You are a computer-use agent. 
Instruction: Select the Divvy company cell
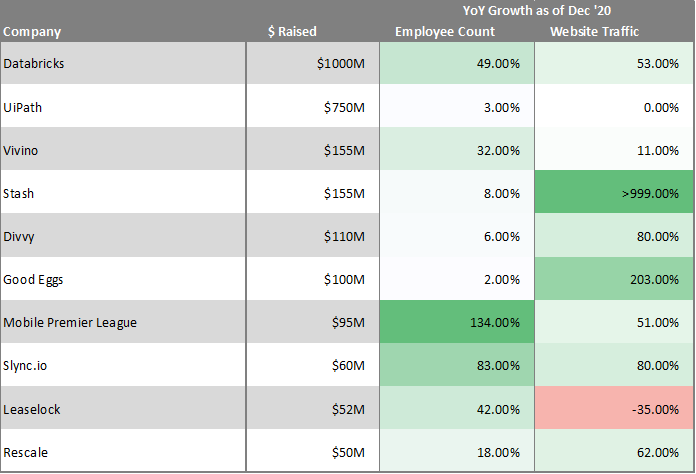[x=123, y=235]
